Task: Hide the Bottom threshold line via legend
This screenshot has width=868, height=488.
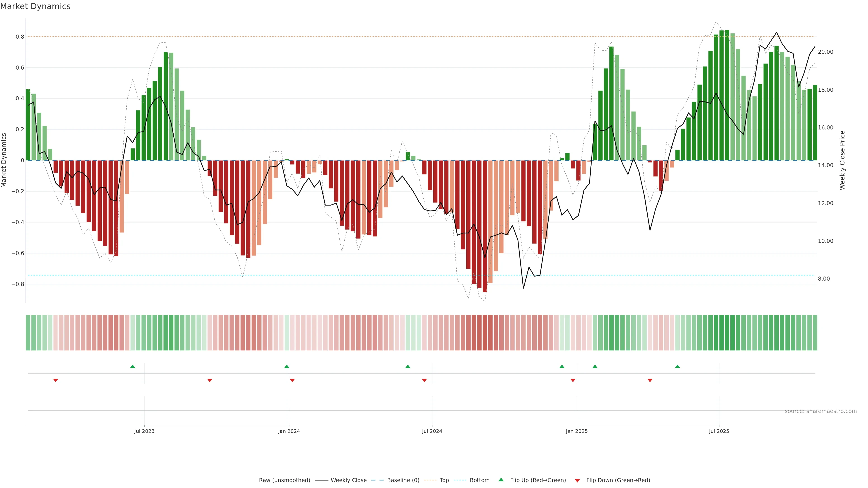Action: point(479,480)
